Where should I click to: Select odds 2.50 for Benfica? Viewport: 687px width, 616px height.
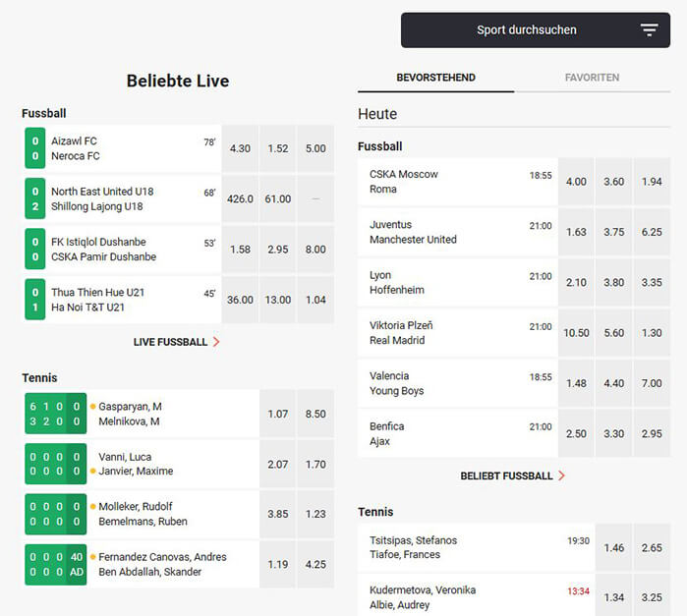pos(576,433)
